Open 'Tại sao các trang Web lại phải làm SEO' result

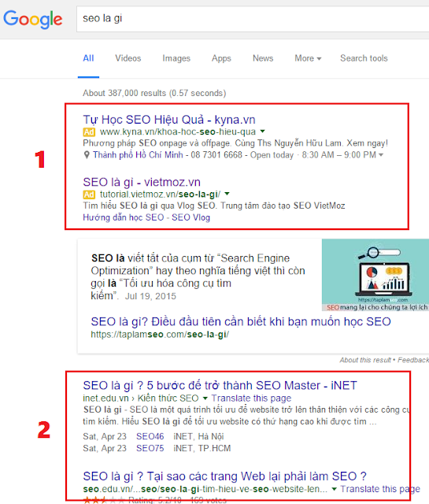[x=224, y=476]
